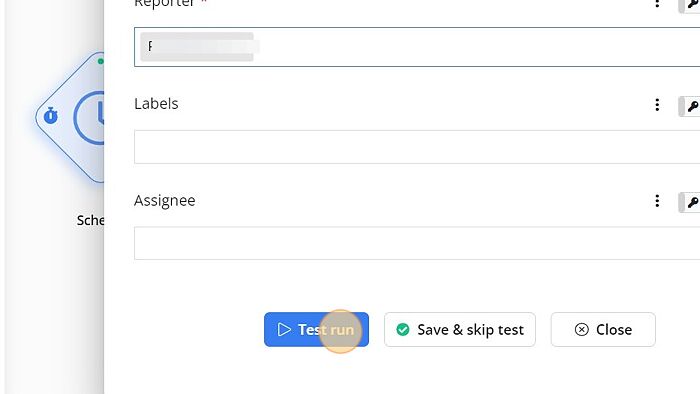Click the key icon beside Labels

(x=690, y=106)
